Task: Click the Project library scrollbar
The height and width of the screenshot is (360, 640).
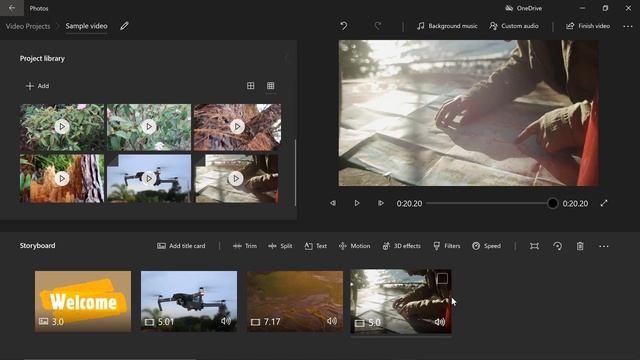Action: pos(295,173)
